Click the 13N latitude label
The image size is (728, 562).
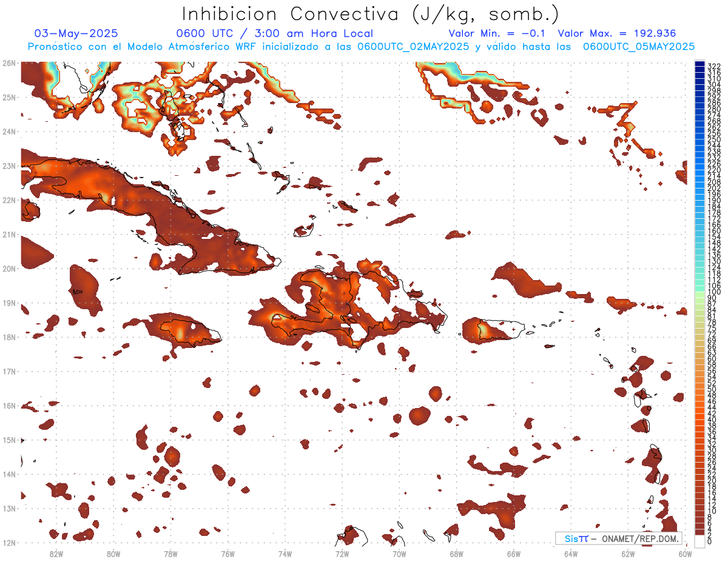pos(8,508)
